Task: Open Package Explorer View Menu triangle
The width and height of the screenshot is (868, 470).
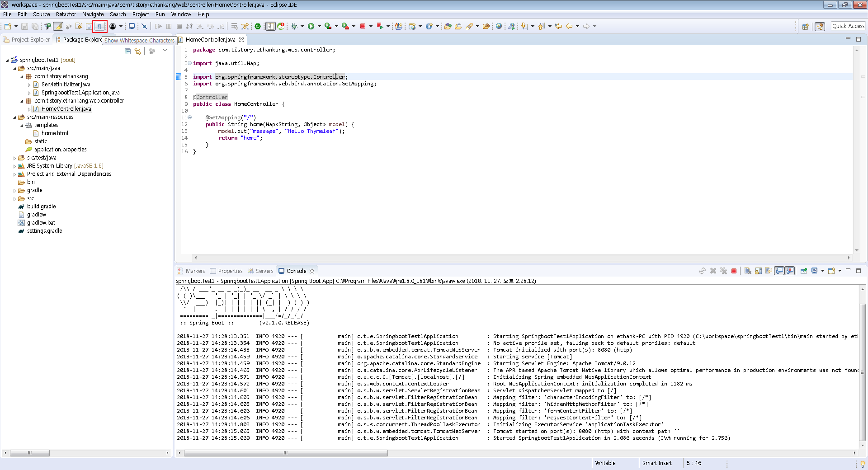Action: (165, 51)
